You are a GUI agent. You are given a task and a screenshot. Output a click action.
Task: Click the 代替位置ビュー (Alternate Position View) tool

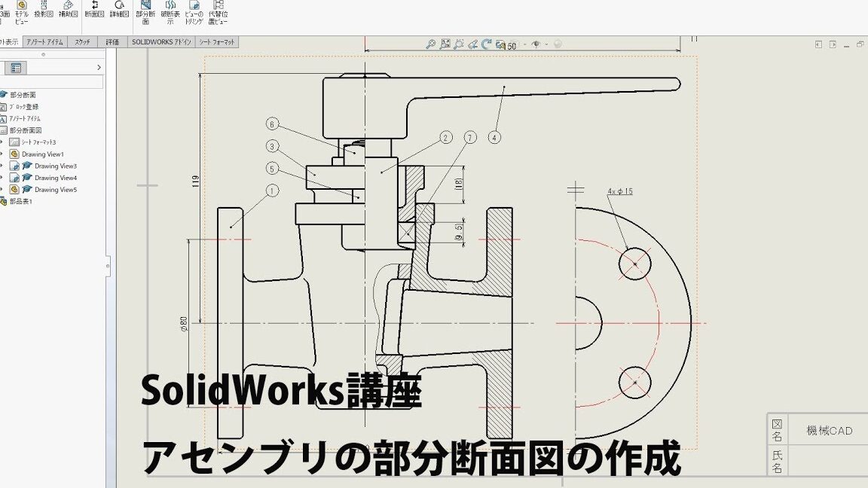[218, 13]
